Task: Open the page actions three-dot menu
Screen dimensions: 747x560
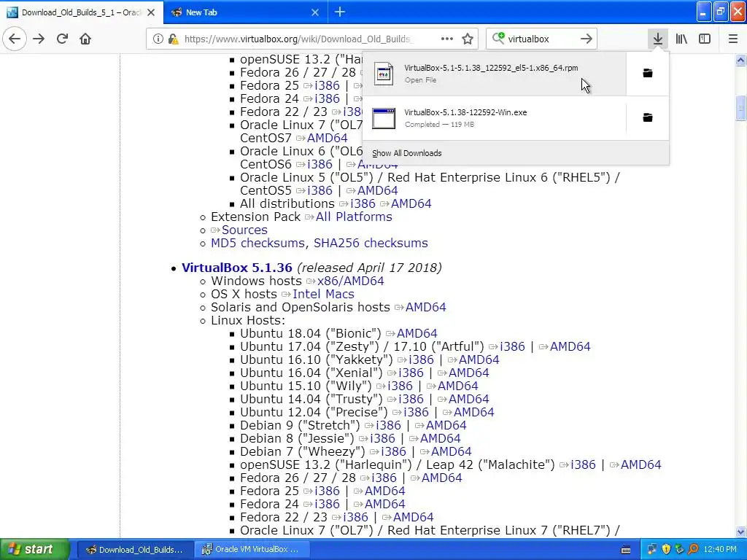Action: click(x=447, y=39)
